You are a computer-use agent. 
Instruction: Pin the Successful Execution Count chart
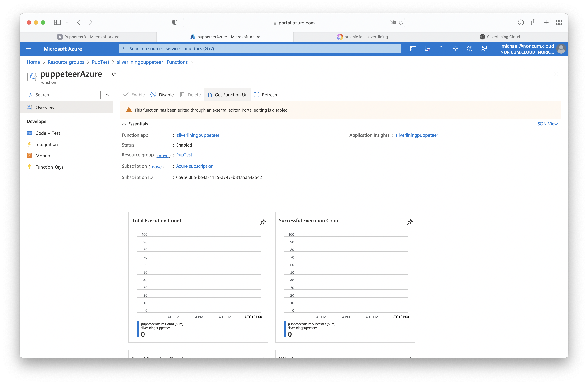[409, 222]
